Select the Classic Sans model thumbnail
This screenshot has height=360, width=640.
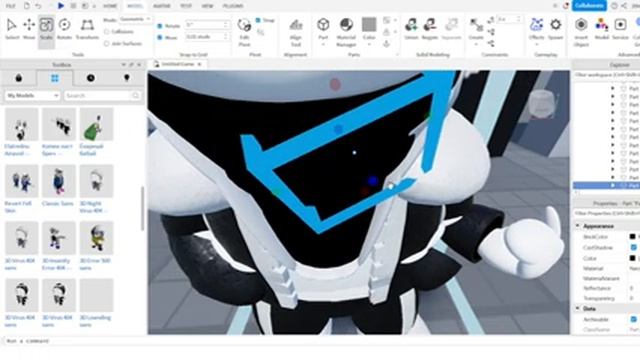point(58,180)
